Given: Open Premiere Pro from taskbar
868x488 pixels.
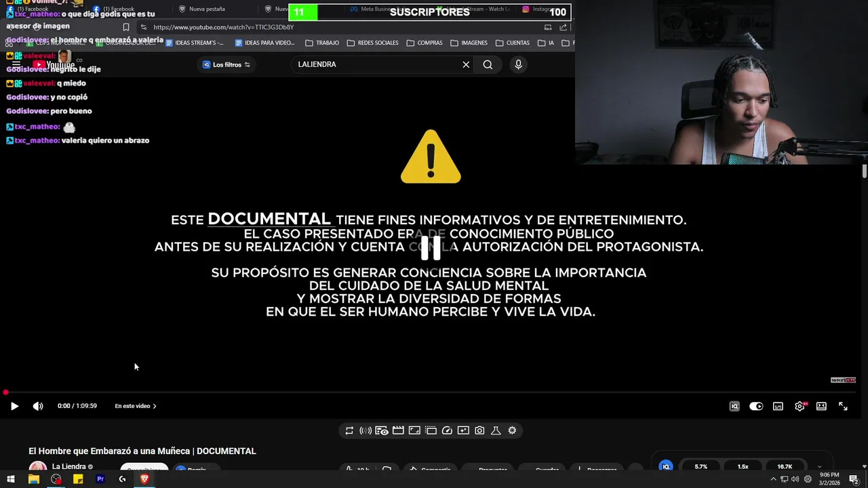Looking at the screenshot, I should (100, 479).
